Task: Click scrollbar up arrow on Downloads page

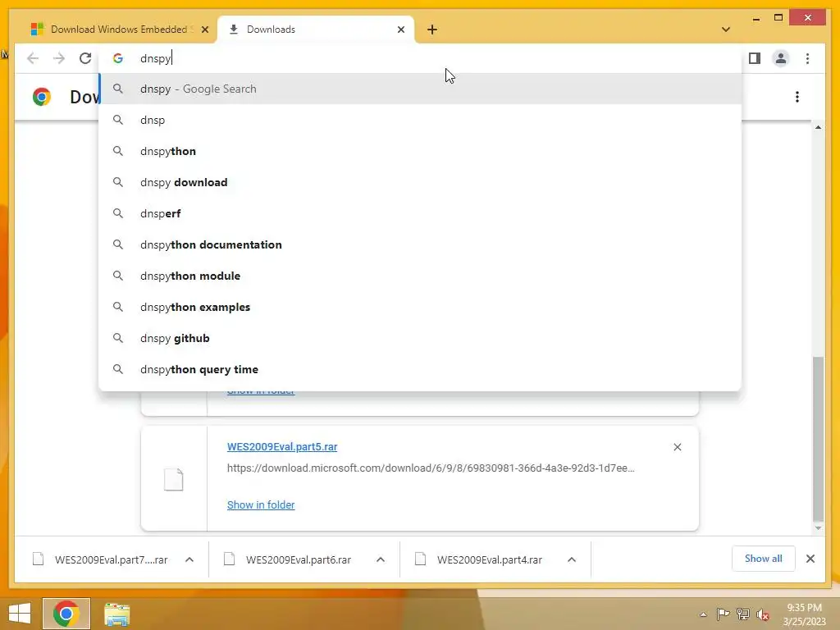Action: coord(818,127)
